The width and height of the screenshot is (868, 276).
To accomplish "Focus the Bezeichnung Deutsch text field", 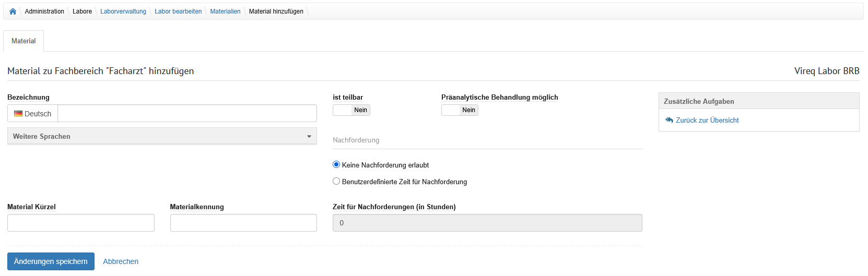I will click(187, 113).
